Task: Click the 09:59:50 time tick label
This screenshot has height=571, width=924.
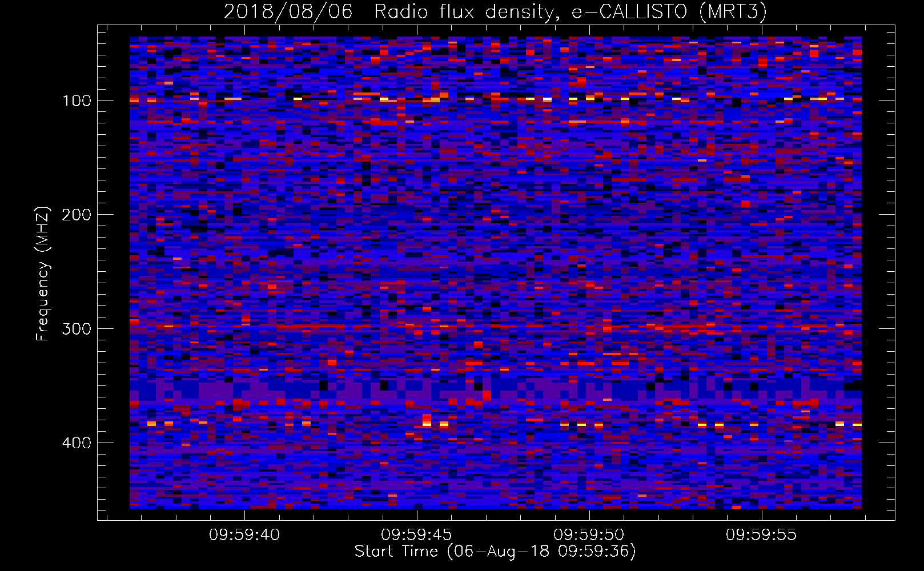Action: [589, 535]
